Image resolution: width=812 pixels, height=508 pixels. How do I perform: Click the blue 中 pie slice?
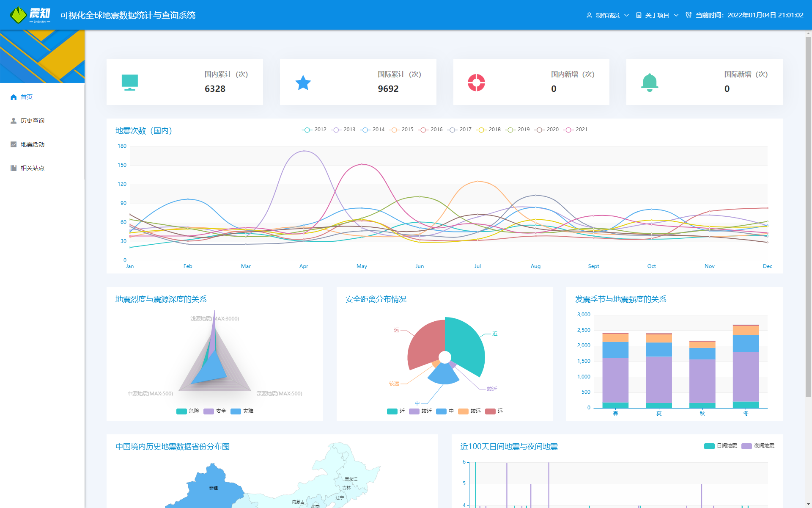[444, 375]
